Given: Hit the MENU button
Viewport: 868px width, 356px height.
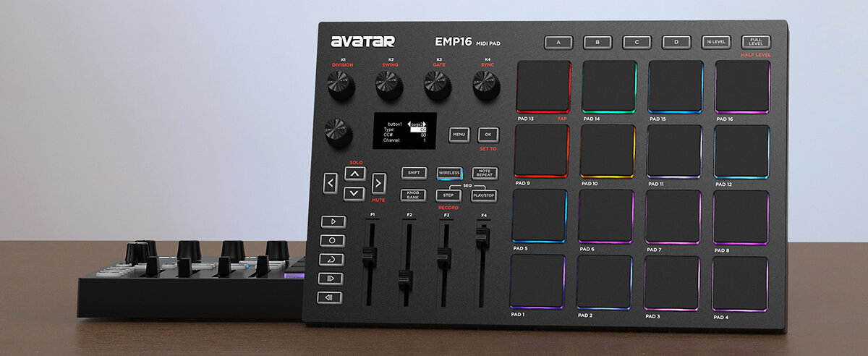Looking at the screenshot, I should [459, 135].
